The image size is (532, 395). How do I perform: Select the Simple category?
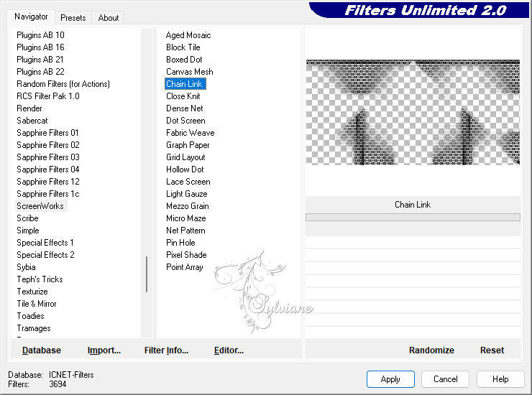[x=28, y=231]
